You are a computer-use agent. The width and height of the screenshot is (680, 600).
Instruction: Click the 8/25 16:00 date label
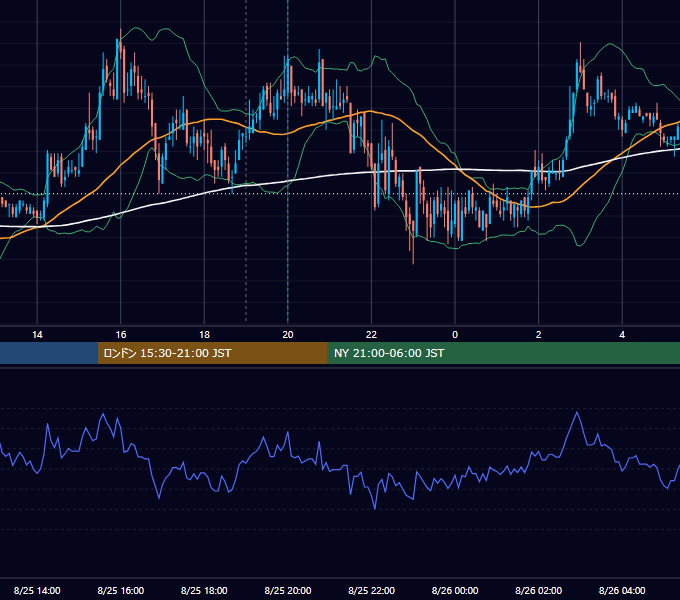tap(121, 590)
